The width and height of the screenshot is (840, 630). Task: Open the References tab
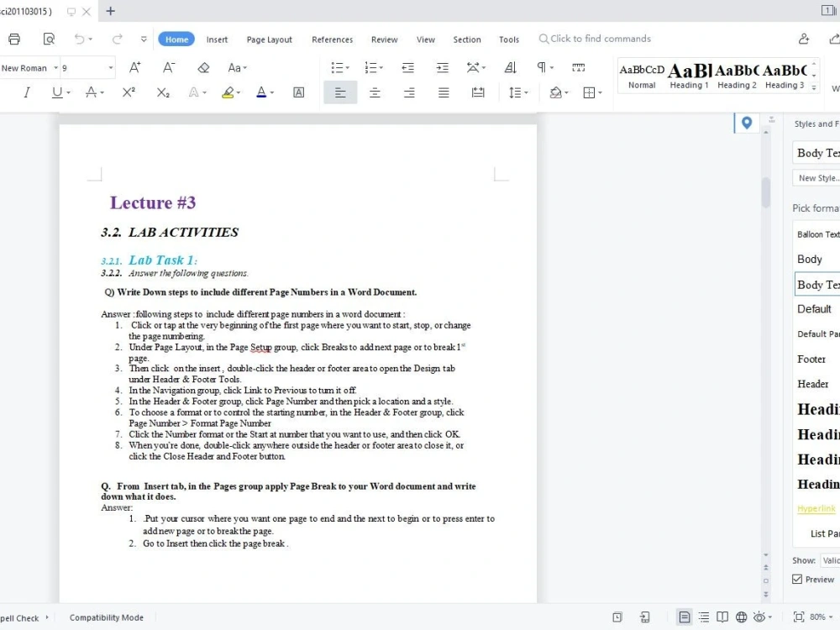pyautogui.click(x=332, y=39)
